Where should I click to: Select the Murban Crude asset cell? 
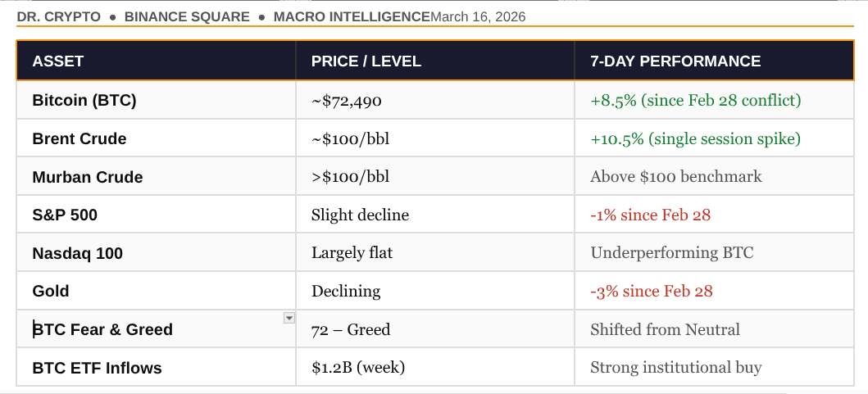[x=88, y=178]
